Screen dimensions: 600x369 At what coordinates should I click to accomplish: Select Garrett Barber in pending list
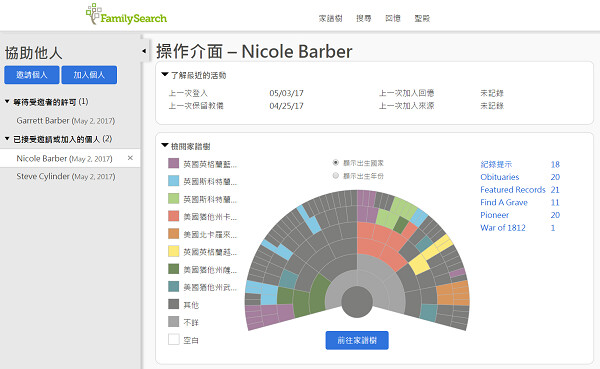65,121
